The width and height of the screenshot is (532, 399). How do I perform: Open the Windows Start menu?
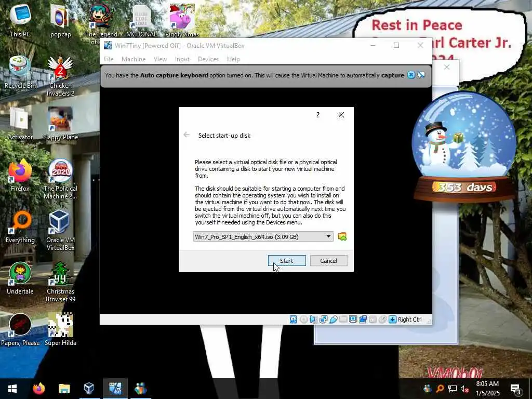pos(12,389)
